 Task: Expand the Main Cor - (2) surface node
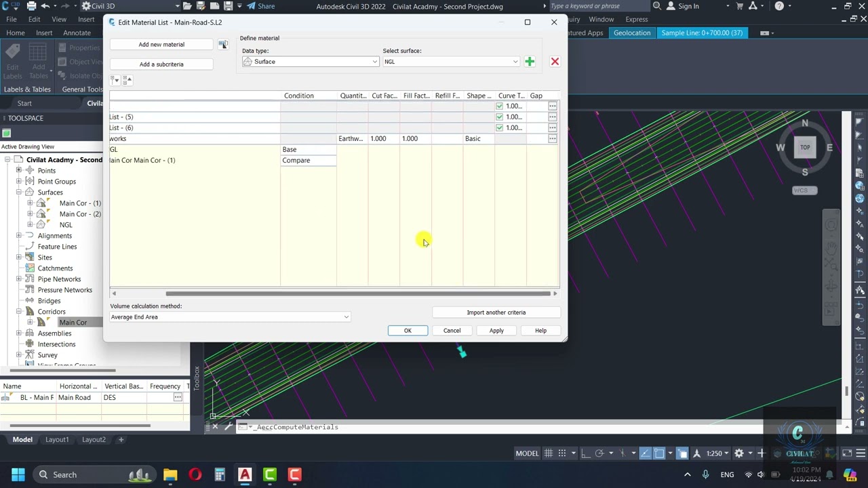click(30, 214)
